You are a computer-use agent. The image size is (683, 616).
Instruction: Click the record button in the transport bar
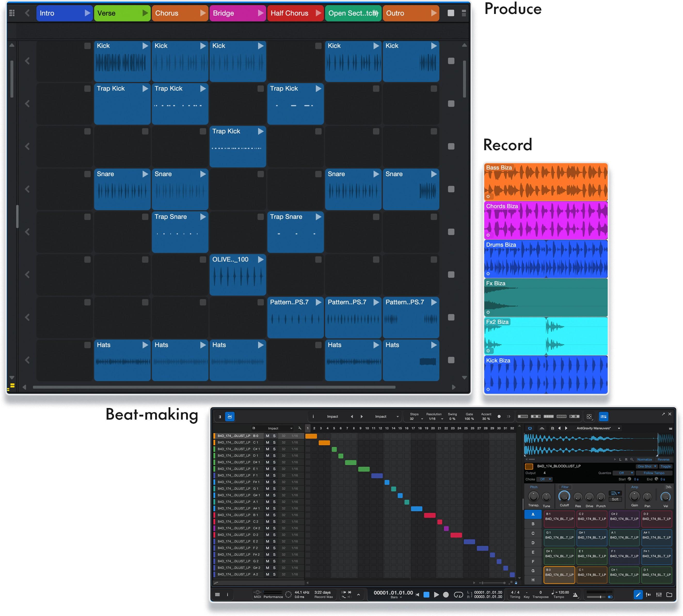click(446, 595)
